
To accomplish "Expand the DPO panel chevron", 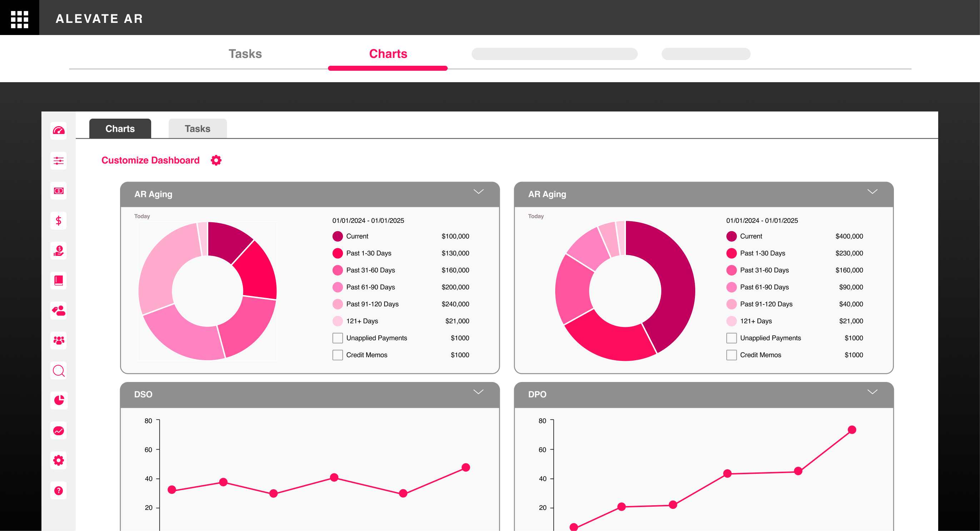I will click(872, 392).
